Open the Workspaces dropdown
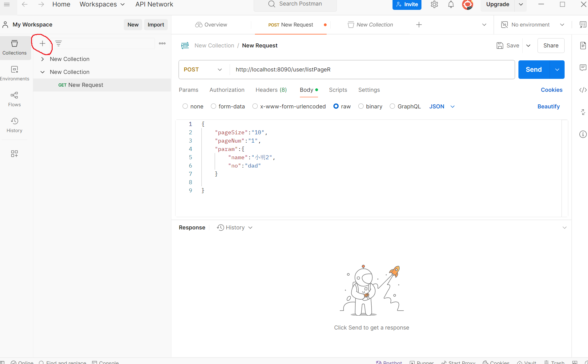The height and width of the screenshot is (364, 588). point(102,4)
